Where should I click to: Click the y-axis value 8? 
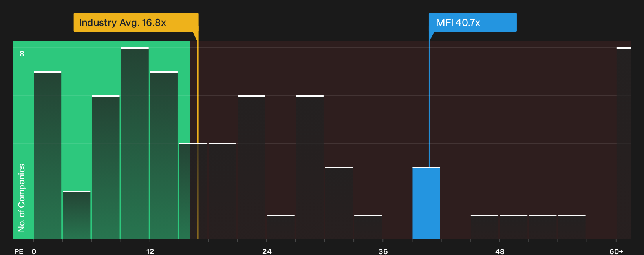tap(22, 54)
